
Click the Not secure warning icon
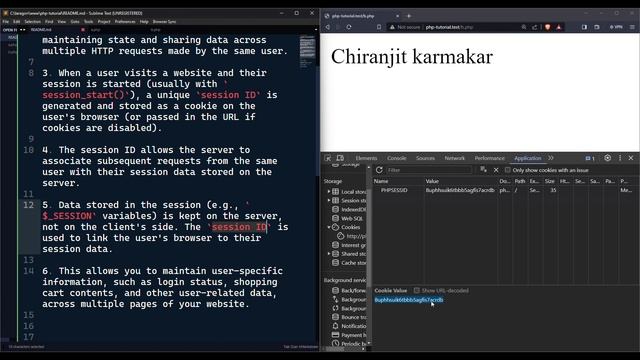tap(392, 27)
